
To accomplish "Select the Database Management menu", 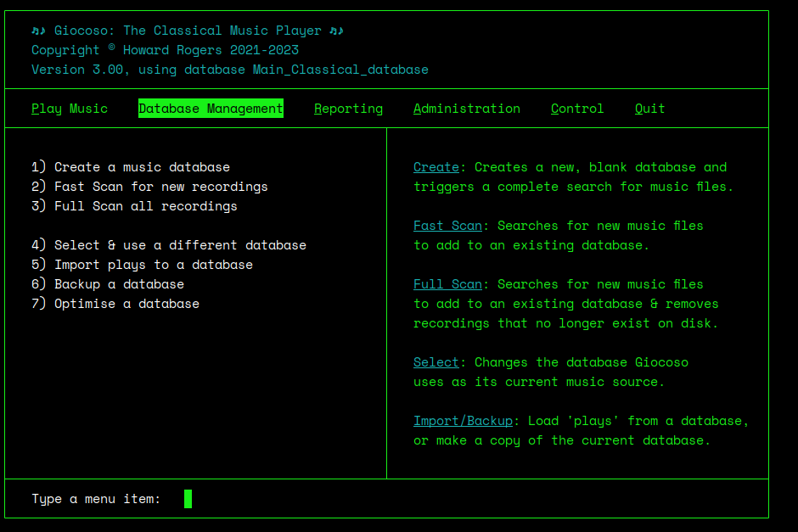I will click(x=211, y=108).
